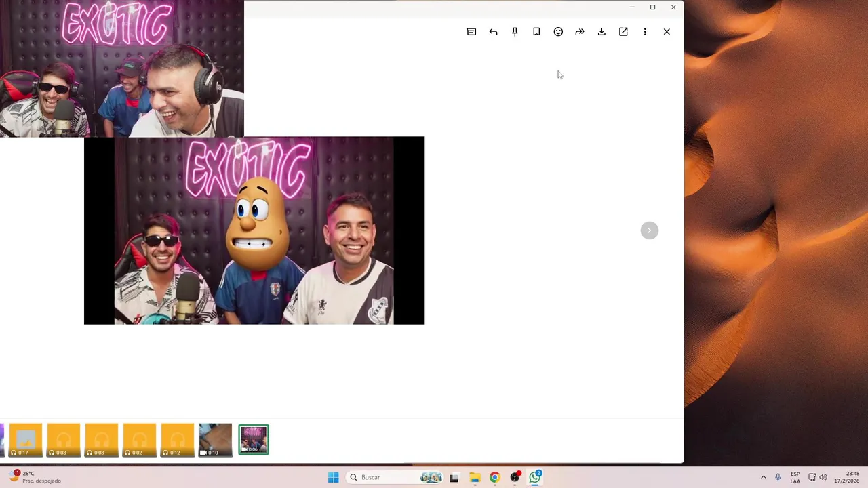Viewport: 868px width, 488px height.
Task: Select the 0:02 audio thumbnail
Action: [139, 440]
